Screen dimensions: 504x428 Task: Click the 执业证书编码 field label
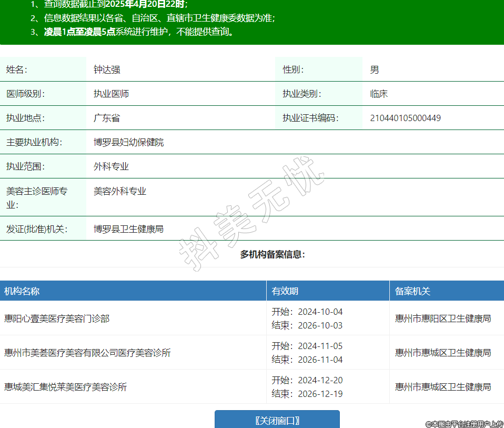(x=310, y=118)
